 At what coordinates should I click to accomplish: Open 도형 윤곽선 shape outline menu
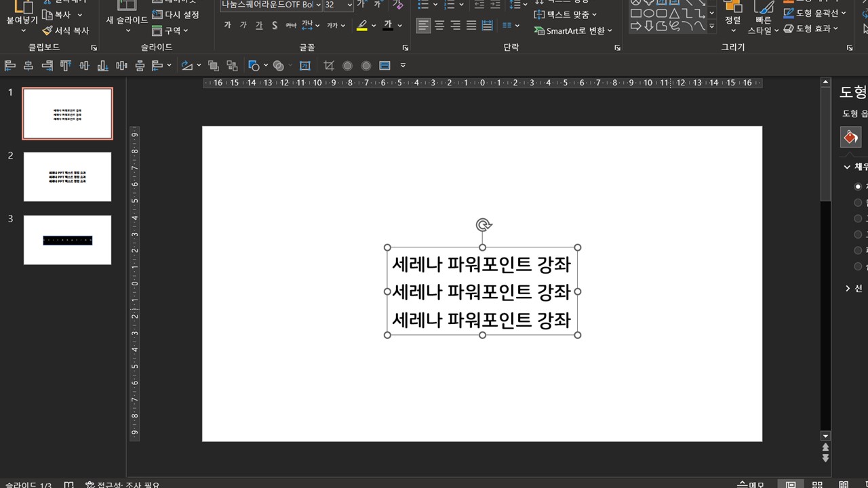pos(815,13)
